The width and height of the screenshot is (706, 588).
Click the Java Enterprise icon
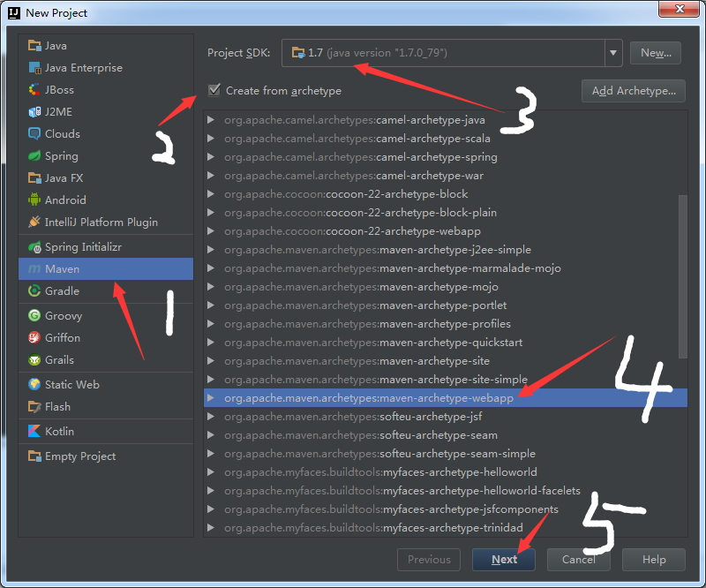click(x=34, y=68)
